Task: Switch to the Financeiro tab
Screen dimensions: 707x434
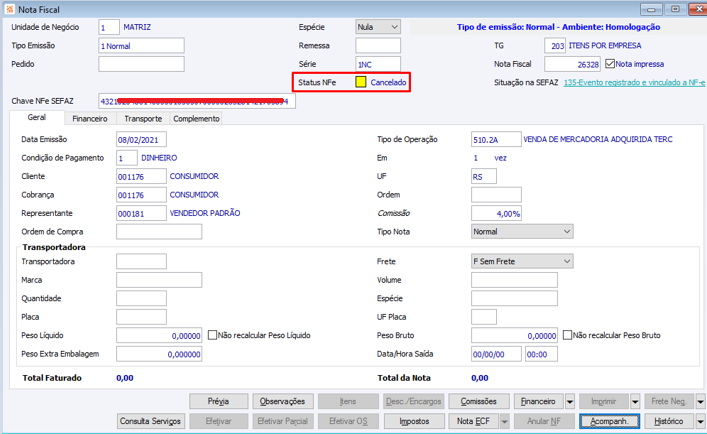Action: pos(90,119)
